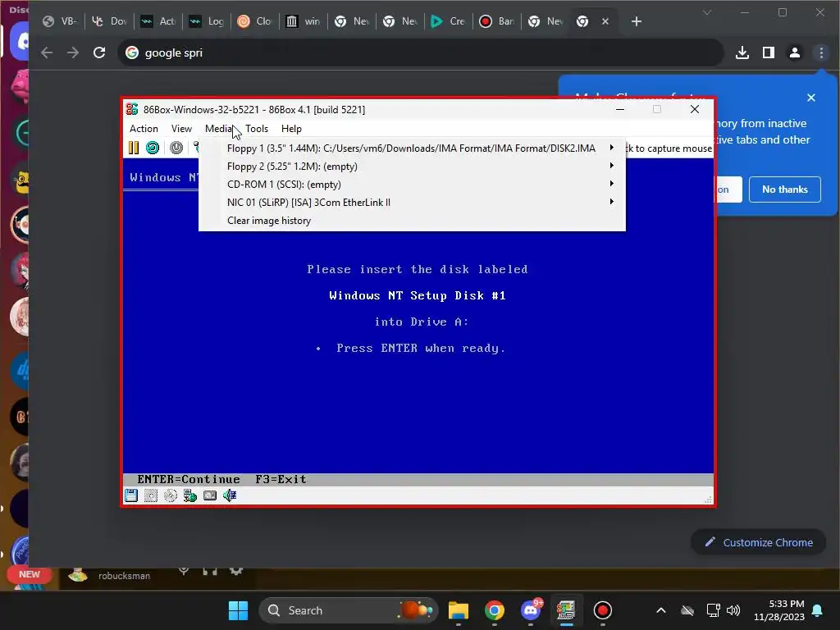This screenshot has height=630, width=840.
Task: Switch to the Dov Chrome tab
Action: pyautogui.click(x=109, y=21)
